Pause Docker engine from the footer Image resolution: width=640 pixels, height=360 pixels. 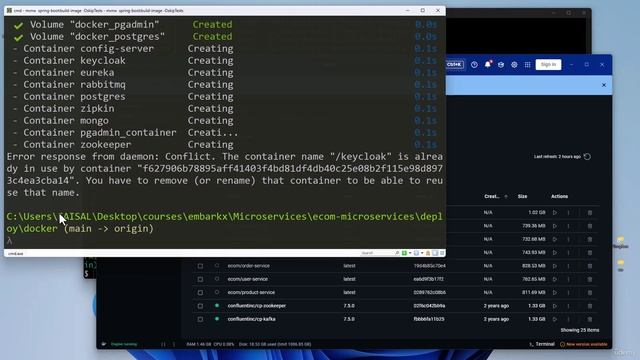coord(163,344)
